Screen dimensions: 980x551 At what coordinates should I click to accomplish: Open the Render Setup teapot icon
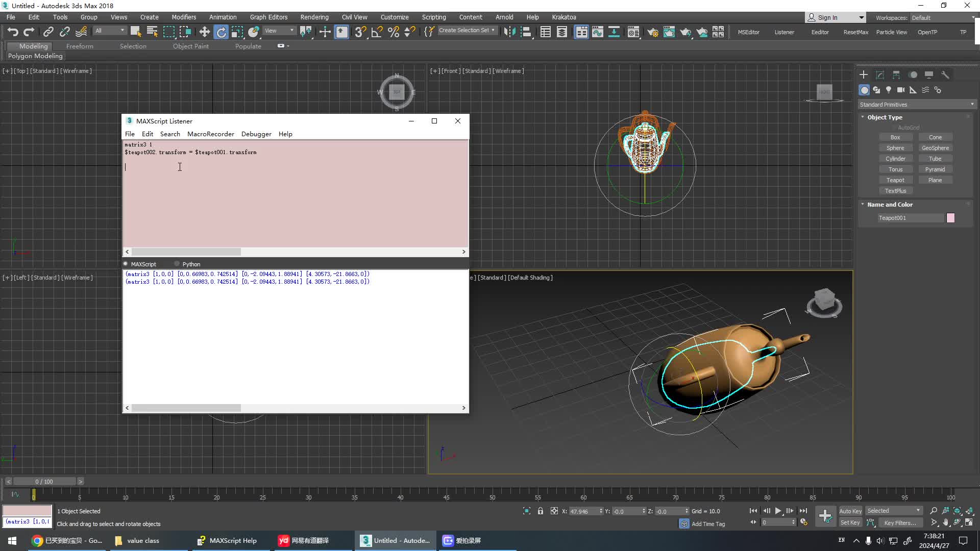(x=653, y=32)
